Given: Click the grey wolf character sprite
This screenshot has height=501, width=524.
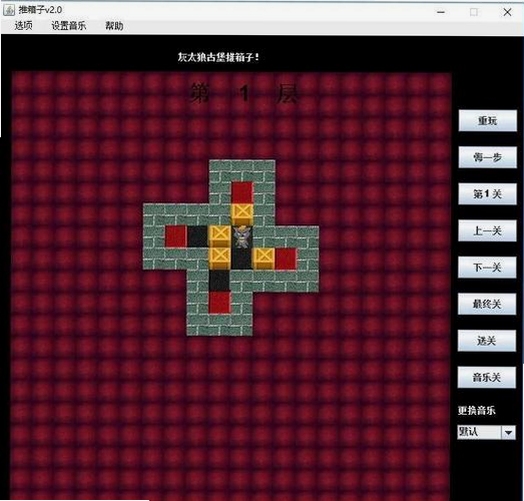Looking at the screenshot, I should coord(242,237).
